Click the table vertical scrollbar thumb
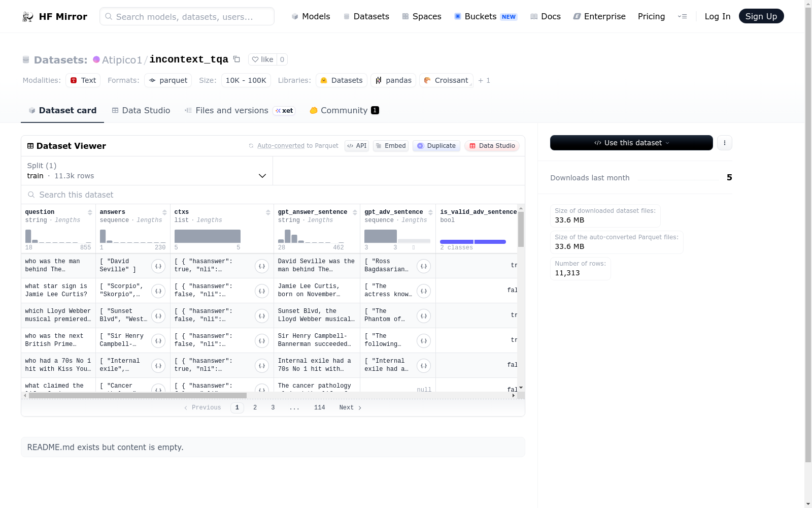Image resolution: width=812 pixels, height=508 pixels. pyautogui.click(x=521, y=229)
